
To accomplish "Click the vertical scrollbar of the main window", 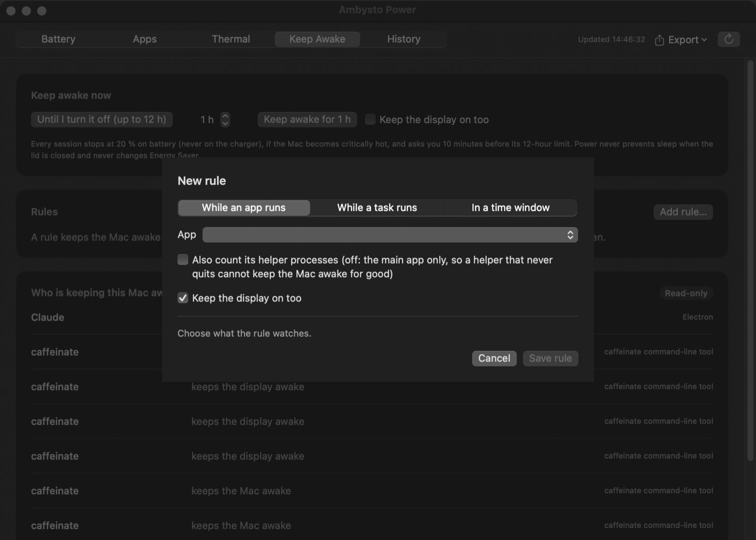I will tap(750, 260).
